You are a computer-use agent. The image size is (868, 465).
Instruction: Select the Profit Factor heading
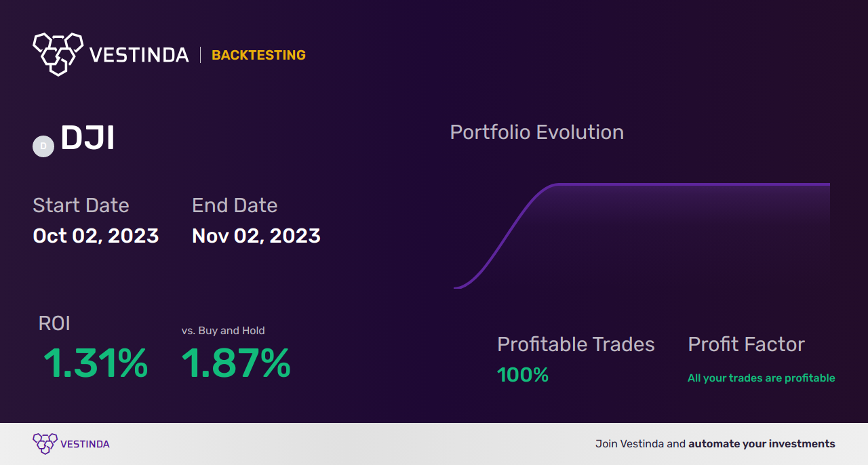[746, 344]
